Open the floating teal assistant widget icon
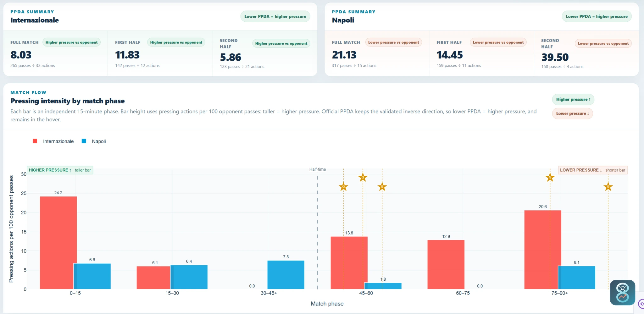The image size is (644, 314). (623, 293)
